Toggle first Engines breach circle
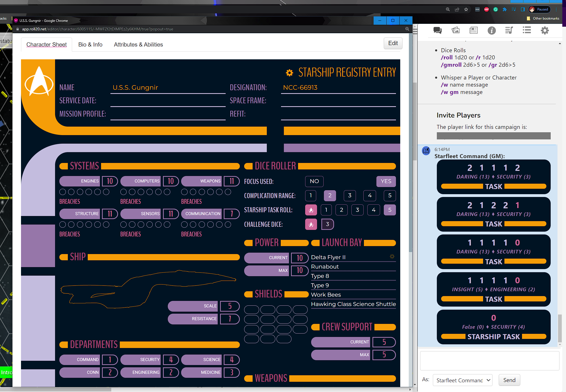The image size is (566, 392). pos(62,192)
